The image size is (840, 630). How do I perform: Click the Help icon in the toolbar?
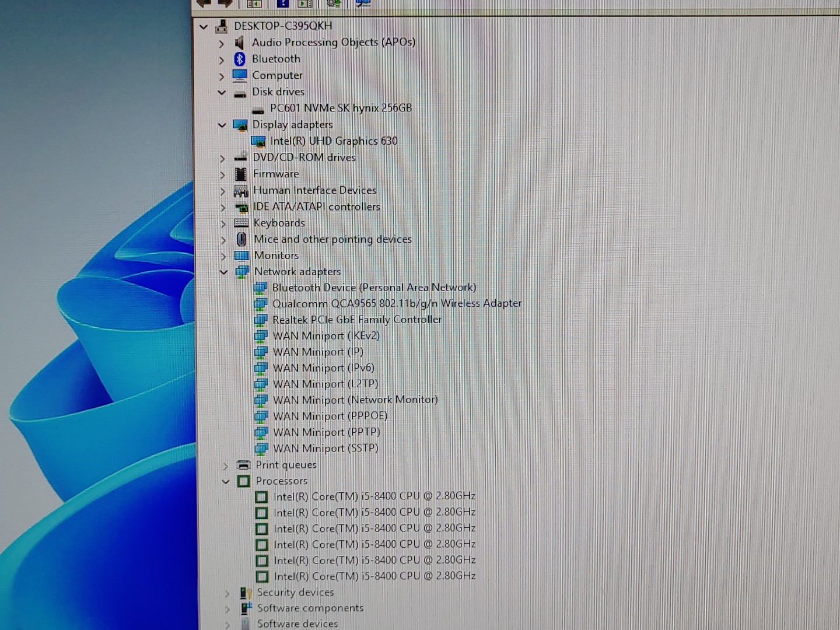[x=283, y=3]
